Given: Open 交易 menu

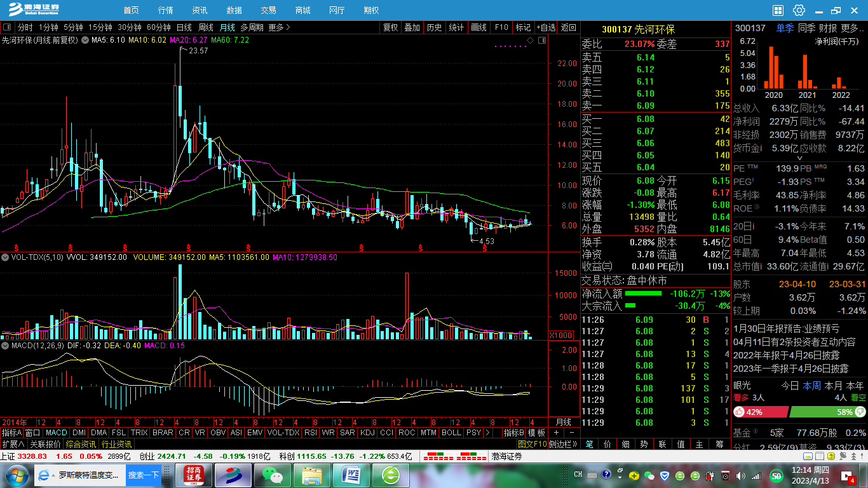Looking at the screenshot, I should tap(268, 10).
